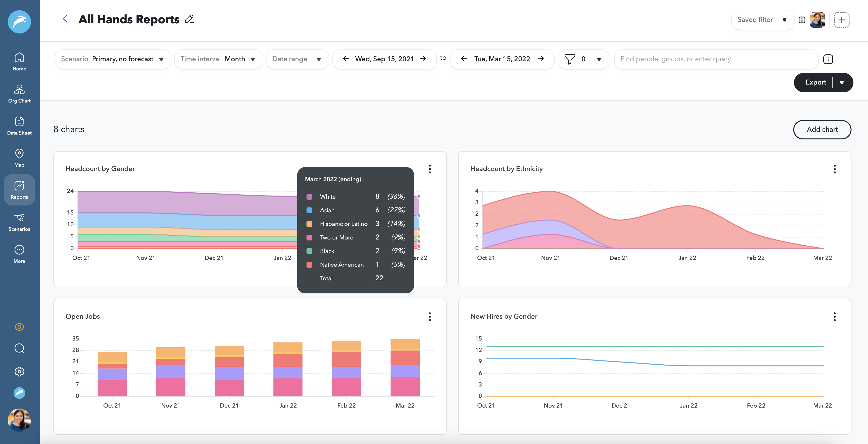Go back using the left chevron
Screen dimensions: 868x444
click(x=65, y=19)
